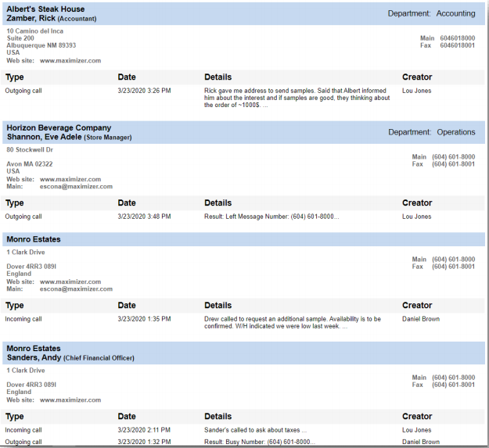489x448 pixels.
Task: Click Horizon Beverage Company header
Action: click(x=59, y=127)
